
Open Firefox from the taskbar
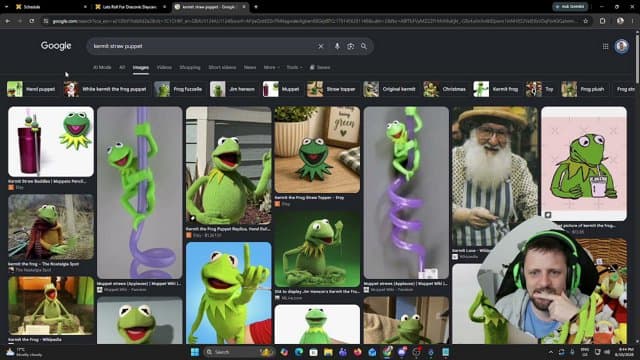358,352
